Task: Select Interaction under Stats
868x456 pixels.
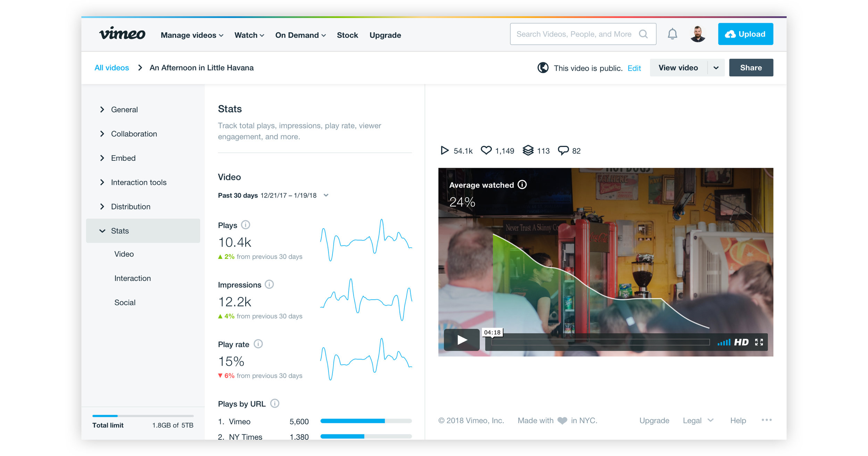Action: point(133,278)
